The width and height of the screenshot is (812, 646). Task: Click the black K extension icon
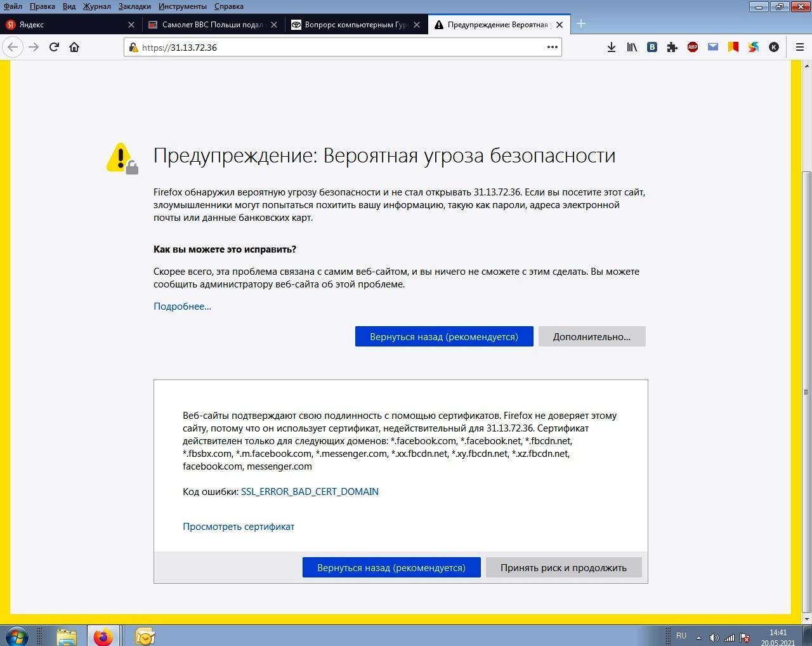(x=774, y=47)
